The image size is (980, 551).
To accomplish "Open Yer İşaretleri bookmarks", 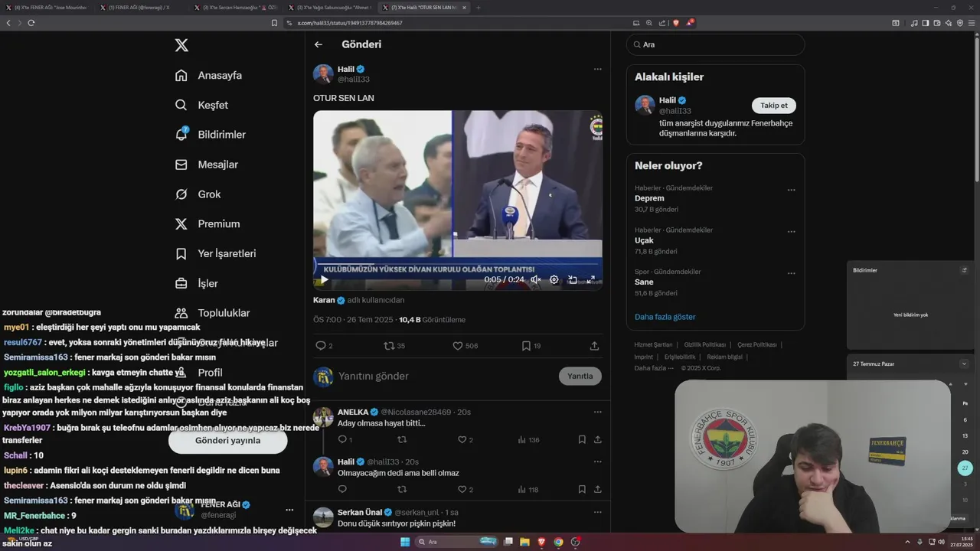I will (x=215, y=253).
